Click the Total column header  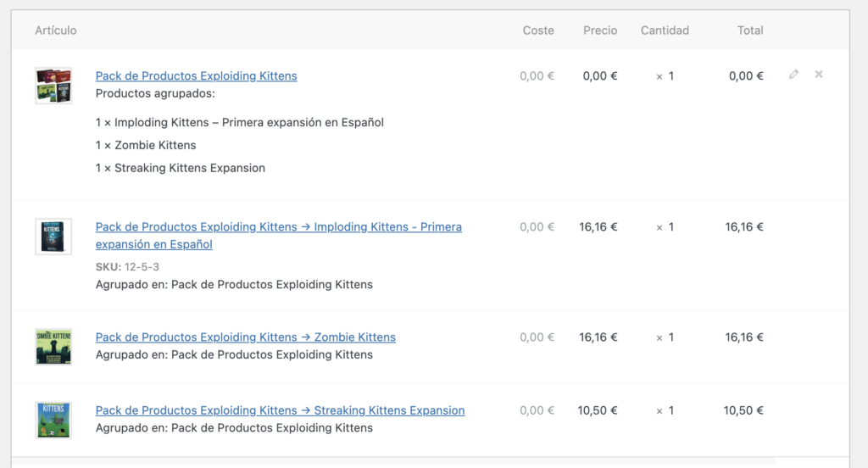[750, 31]
